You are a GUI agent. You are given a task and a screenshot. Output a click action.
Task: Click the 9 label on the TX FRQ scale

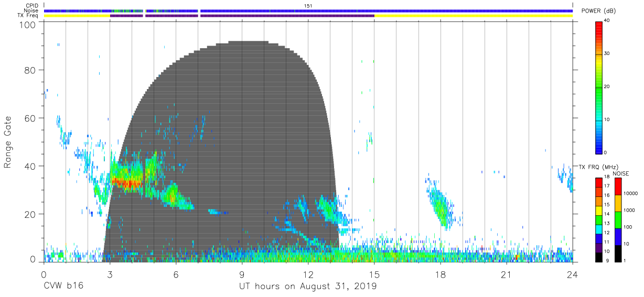click(607, 261)
